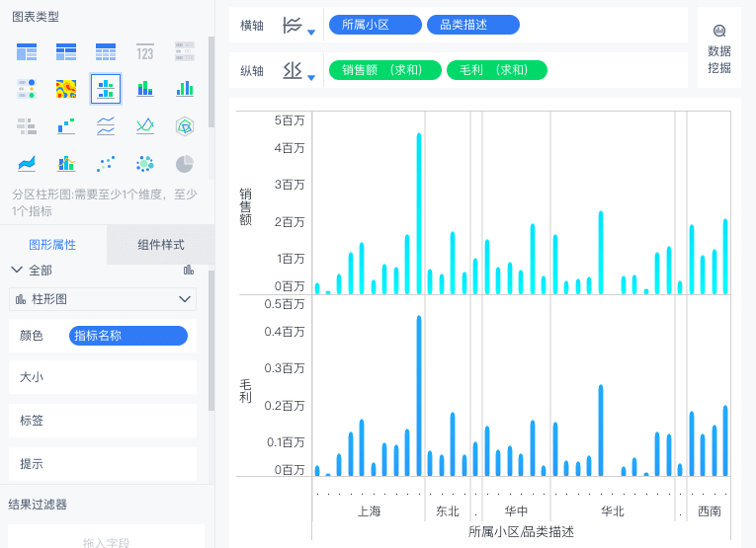This screenshot has height=548, width=756.
Task: Click the 东北 axis label
Action: tap(448, 511)
